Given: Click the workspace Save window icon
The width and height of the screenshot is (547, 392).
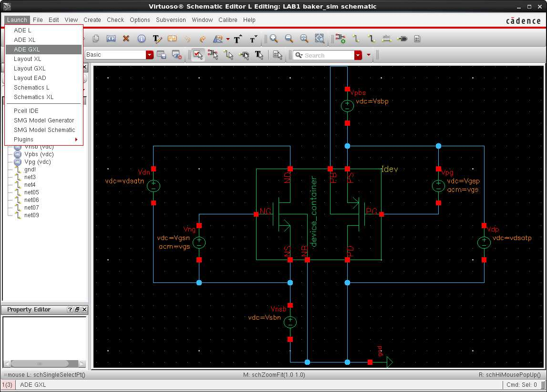Looking at the screenshot, I should click(161, 55).
